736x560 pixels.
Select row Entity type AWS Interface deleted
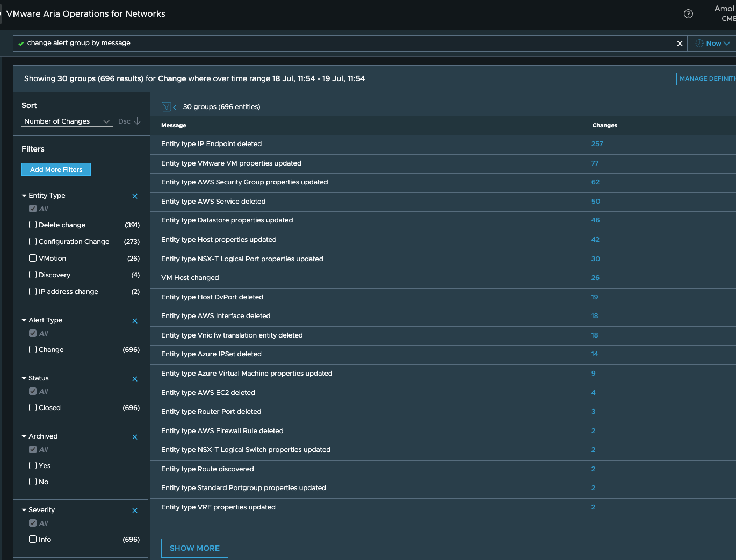[443, 316]
